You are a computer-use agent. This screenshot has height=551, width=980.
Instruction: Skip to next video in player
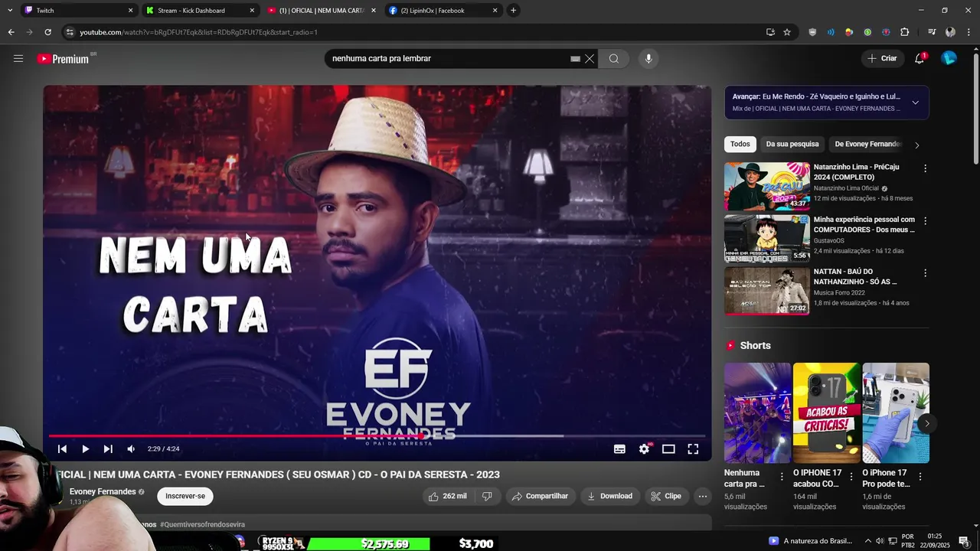[108, 449]
